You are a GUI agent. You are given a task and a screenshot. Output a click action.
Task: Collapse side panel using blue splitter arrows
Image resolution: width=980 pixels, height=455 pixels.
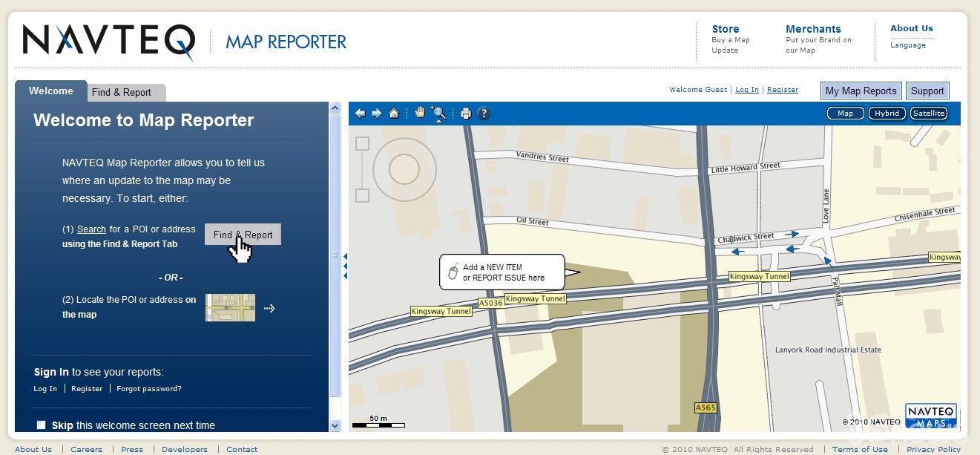tap(345, 266)
